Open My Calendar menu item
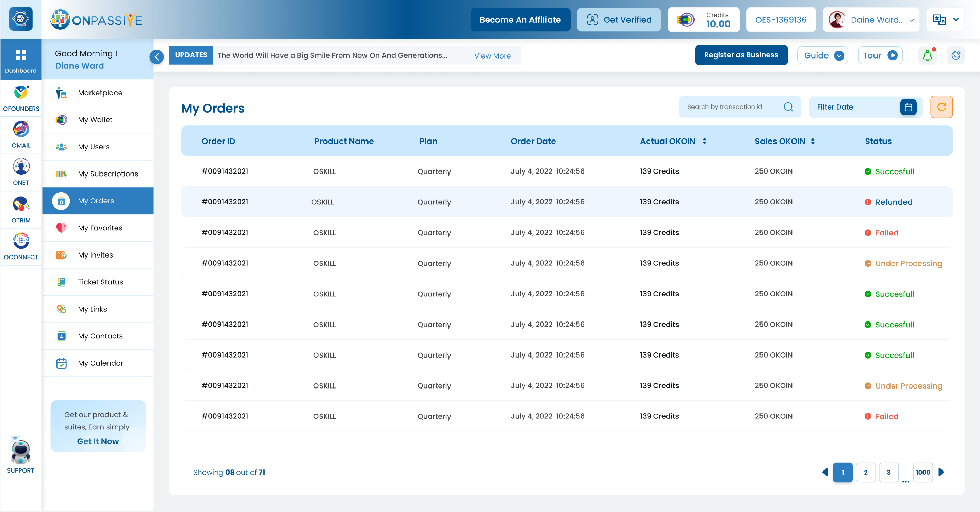This screenshot has height=512, width=980. (x=98, y=363)
